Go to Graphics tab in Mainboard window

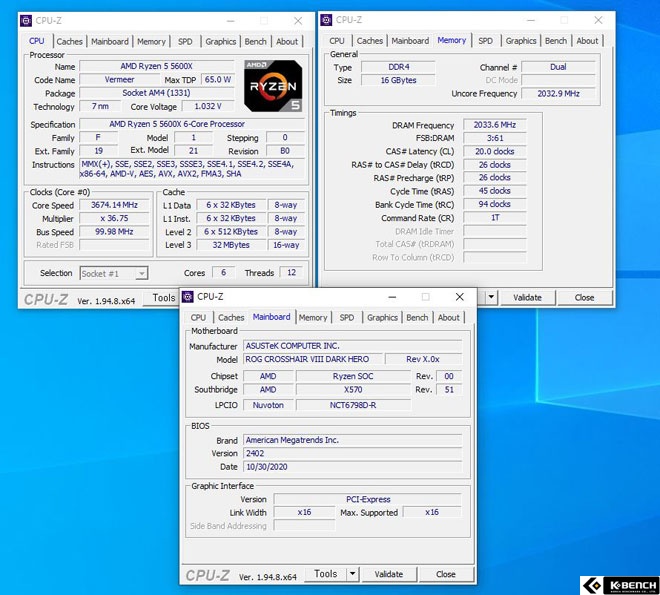tap(382, 318)
